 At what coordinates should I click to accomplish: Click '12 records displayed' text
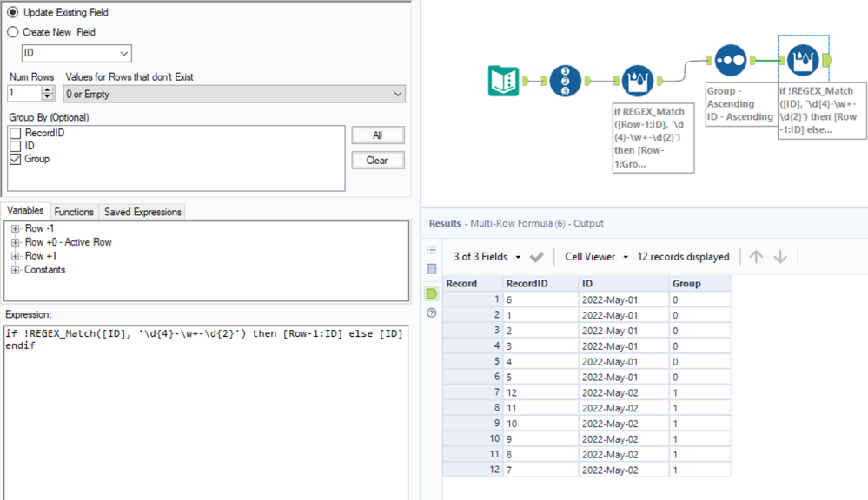point(683,257)
